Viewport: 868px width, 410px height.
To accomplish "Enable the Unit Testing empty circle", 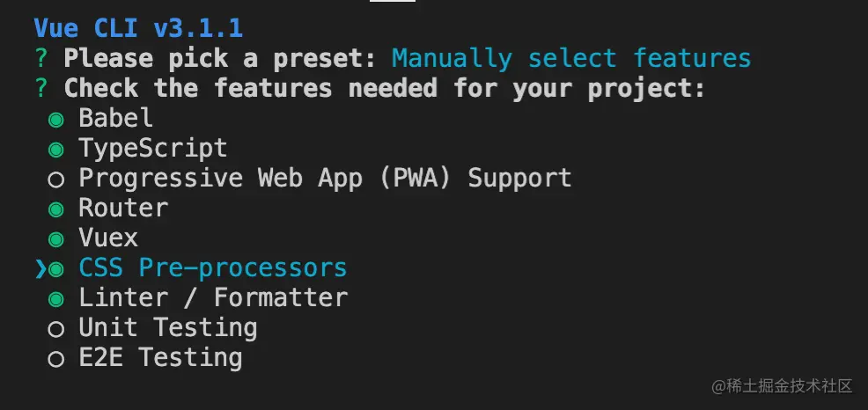I will coord(56,329).
